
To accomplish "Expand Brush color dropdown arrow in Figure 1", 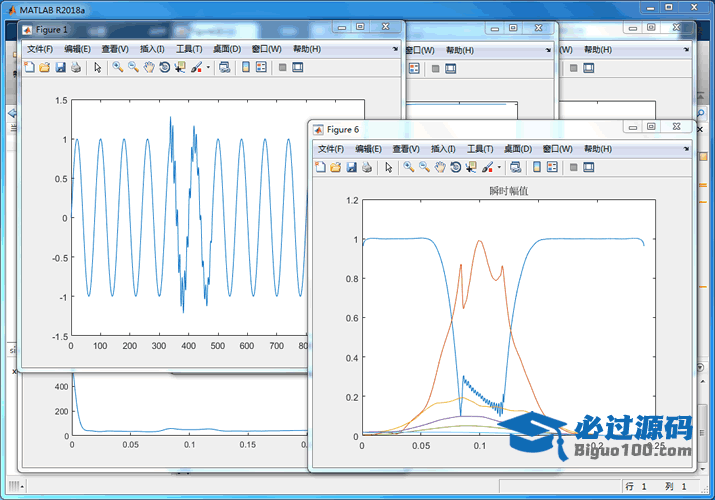I will pyautogui.click(x=208, y=68).
